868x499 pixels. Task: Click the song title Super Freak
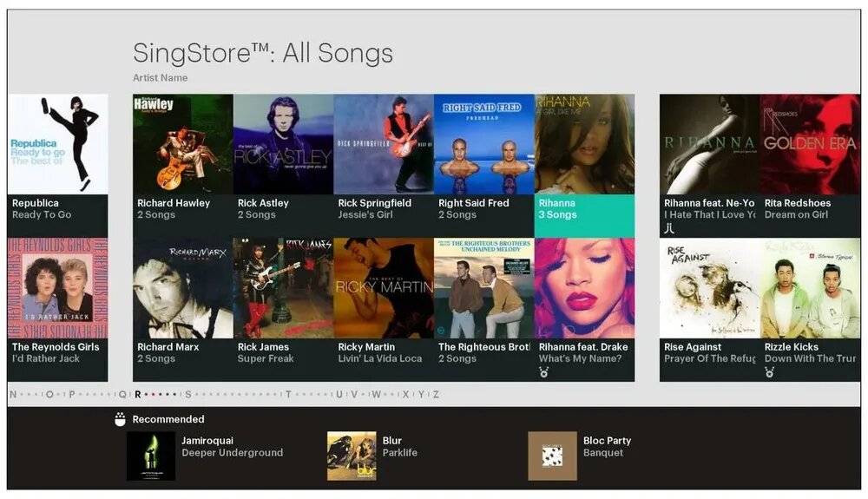266,358
